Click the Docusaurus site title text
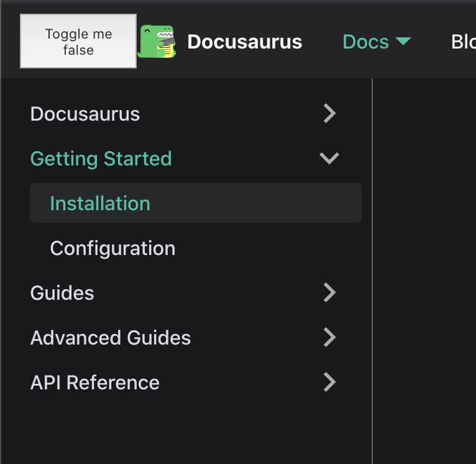The height and width of the screenshot is (464, 476). click(x=245, y=42)
